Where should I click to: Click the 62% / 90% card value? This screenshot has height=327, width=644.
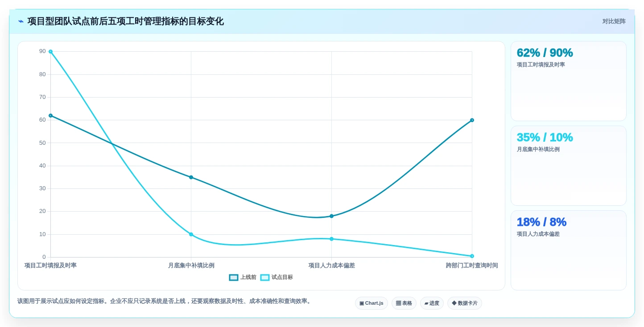pyautogui.click(x=545, y=53)
